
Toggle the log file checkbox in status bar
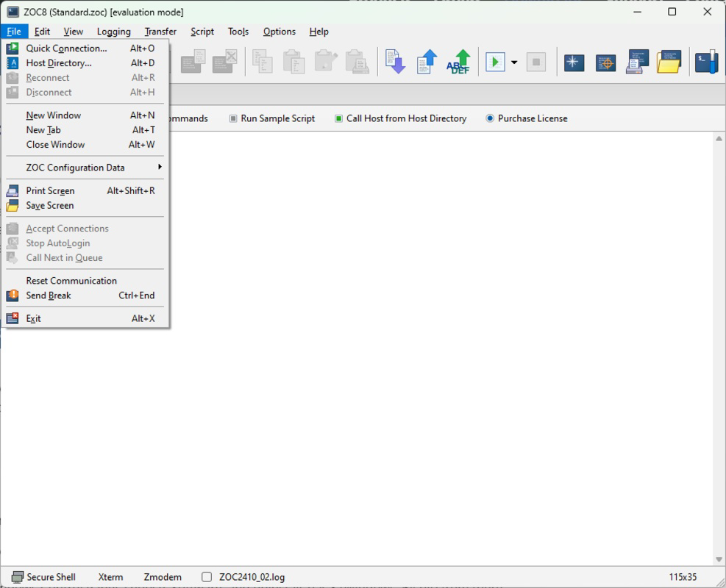point(207,577)
